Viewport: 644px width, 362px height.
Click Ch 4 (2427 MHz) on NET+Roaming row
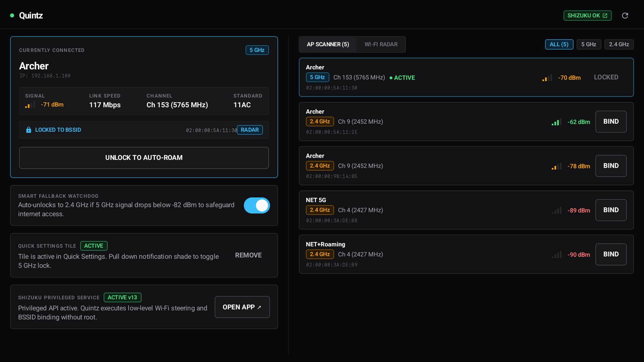coord(361,254)
